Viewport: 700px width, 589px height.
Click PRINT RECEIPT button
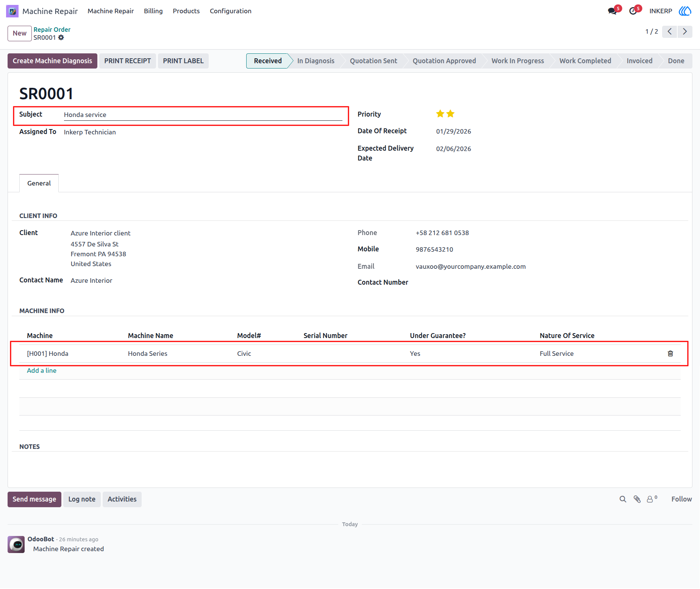coord(128,61)
